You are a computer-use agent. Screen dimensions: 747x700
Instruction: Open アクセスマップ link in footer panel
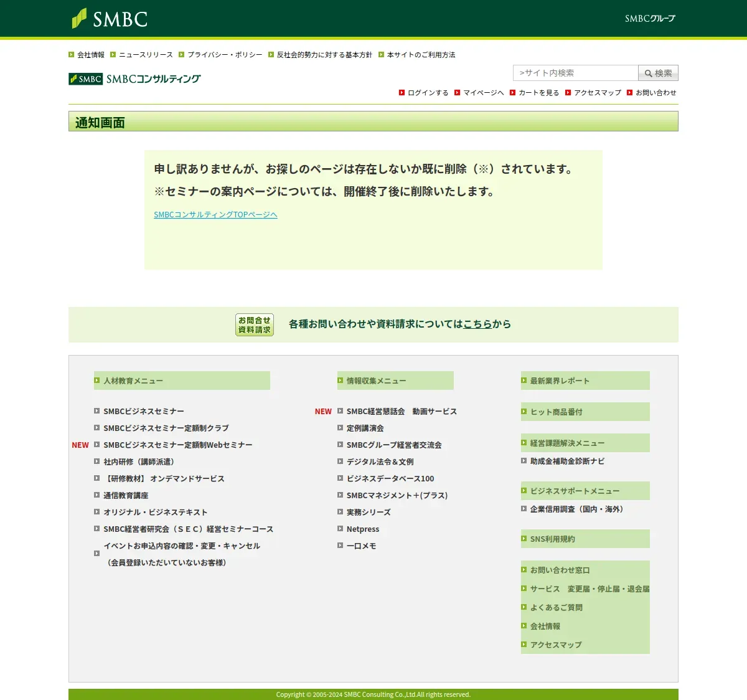click(556, 645)
